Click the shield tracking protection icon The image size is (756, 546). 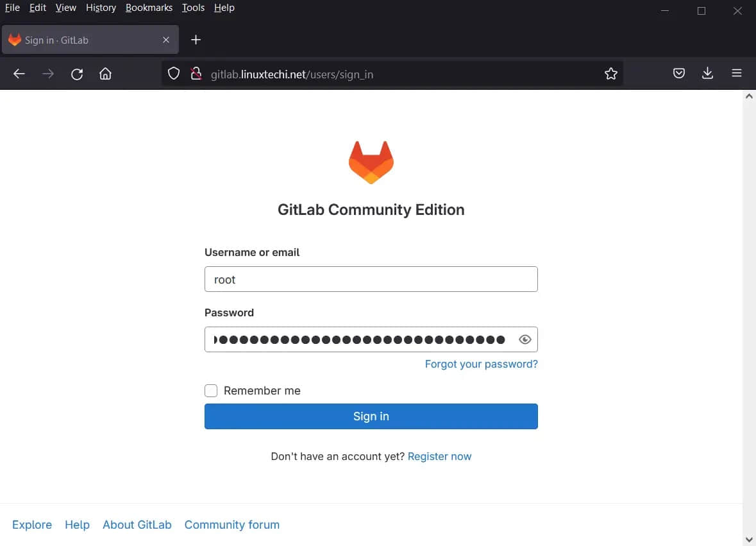point(174,74)
